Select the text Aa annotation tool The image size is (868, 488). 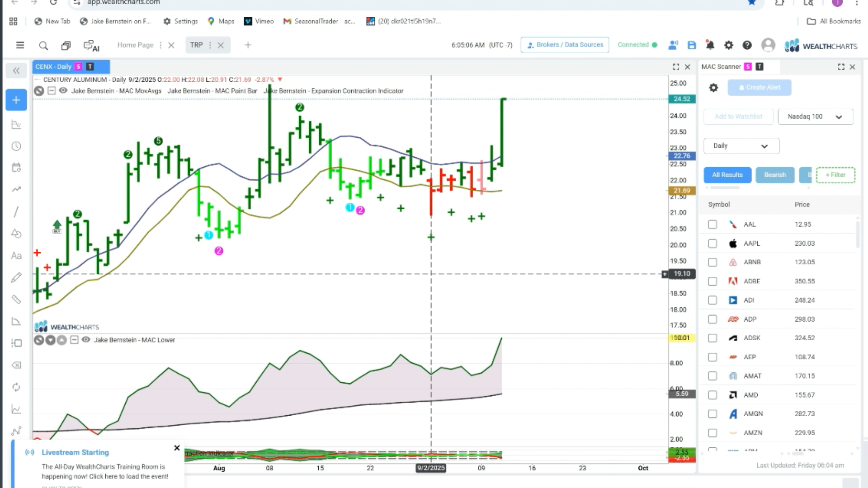click(x=16, y=256)
